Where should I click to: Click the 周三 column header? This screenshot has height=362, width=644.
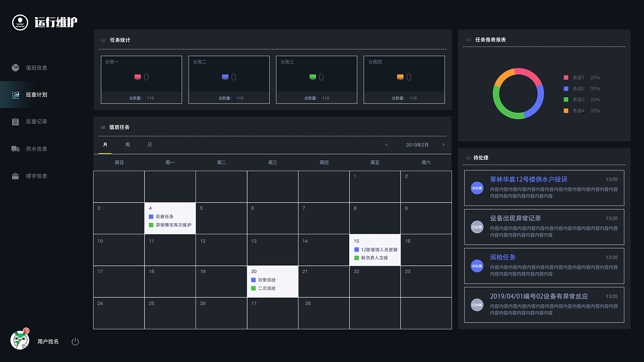pos(273,163)
